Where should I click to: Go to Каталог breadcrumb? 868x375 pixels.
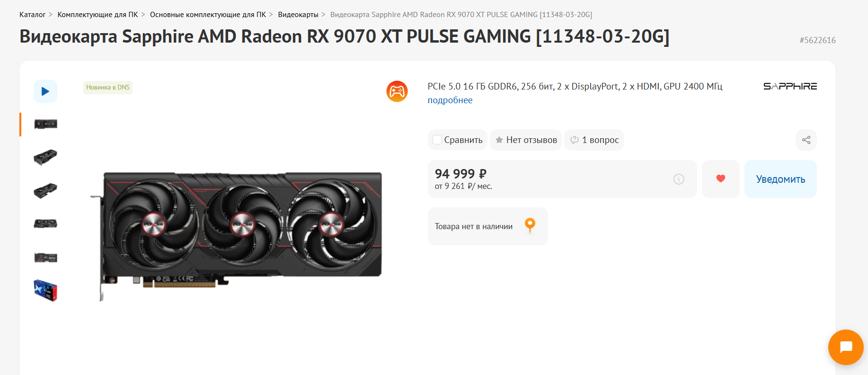click(32, 15)
